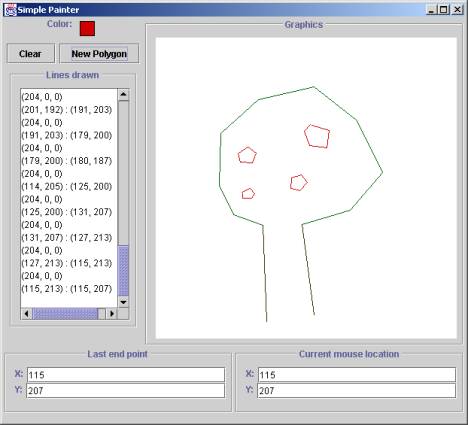Close the Simple Painter window
This screenshot has height=425, width=468.
[x=457, y=10]
